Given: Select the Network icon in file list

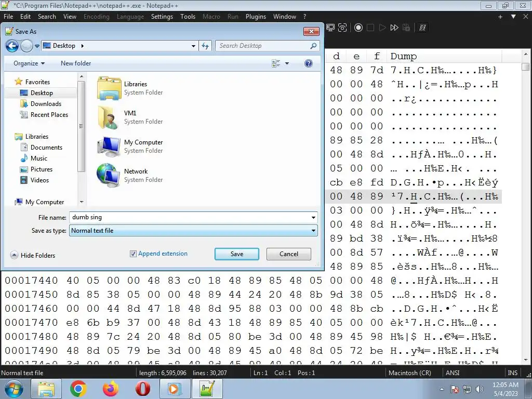Looking at the screenshot, I should tap(109, 175).
